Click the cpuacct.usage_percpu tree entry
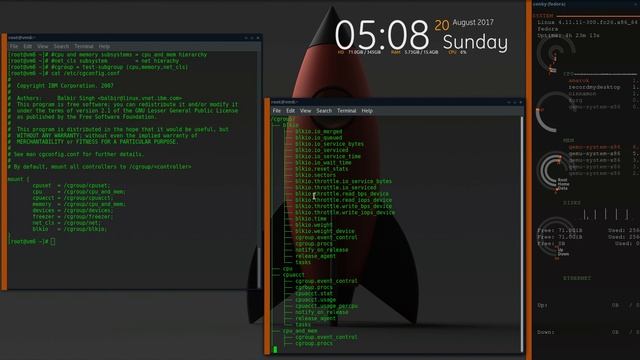The width and height of the screenshot is (640, 360). (327, 306)
